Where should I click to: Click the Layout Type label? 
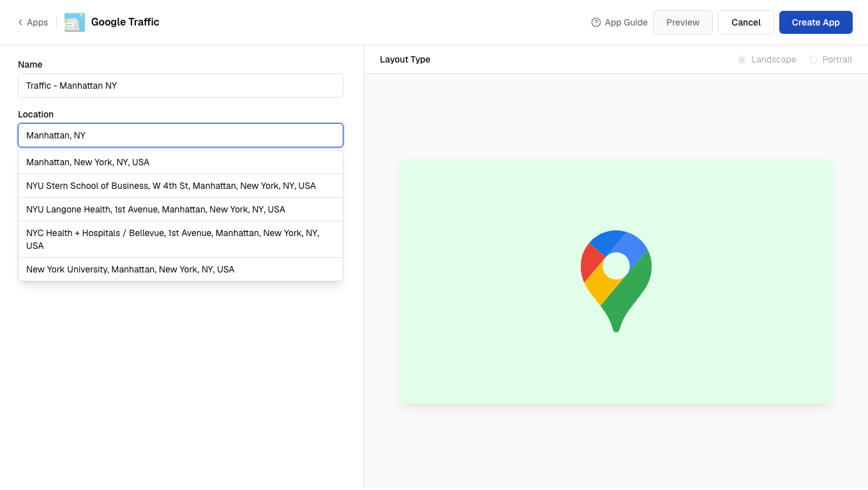pos(405,59)
